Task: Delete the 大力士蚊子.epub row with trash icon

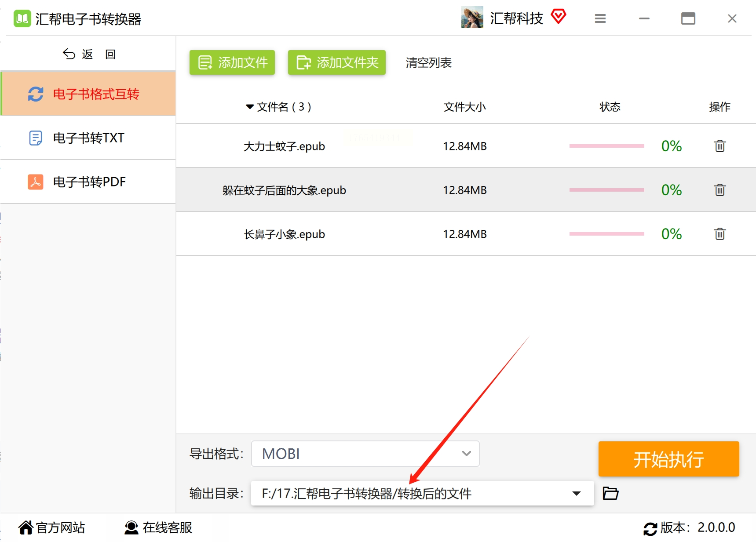Action: [719, 146]
